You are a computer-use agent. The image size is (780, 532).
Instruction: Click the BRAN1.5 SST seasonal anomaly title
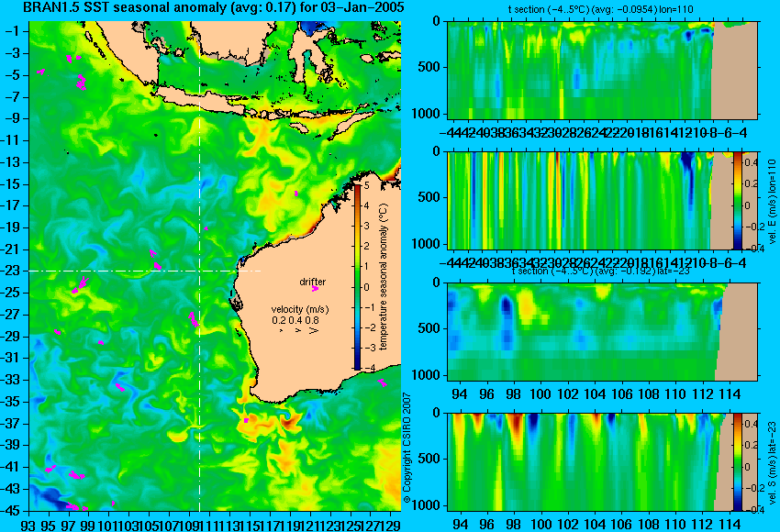214,7
